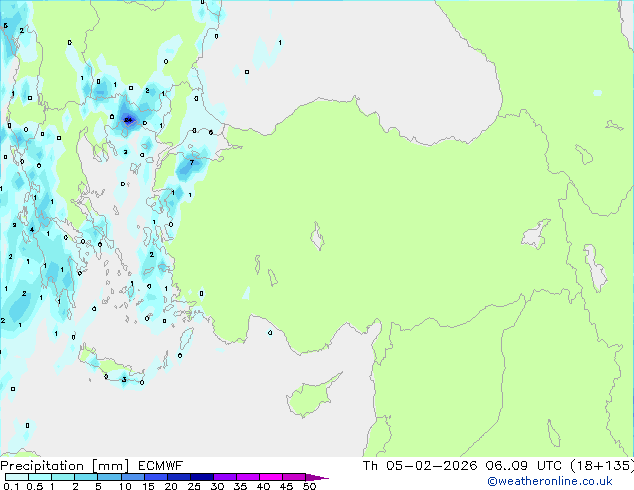Click the legend label '50'

point(309,486)
